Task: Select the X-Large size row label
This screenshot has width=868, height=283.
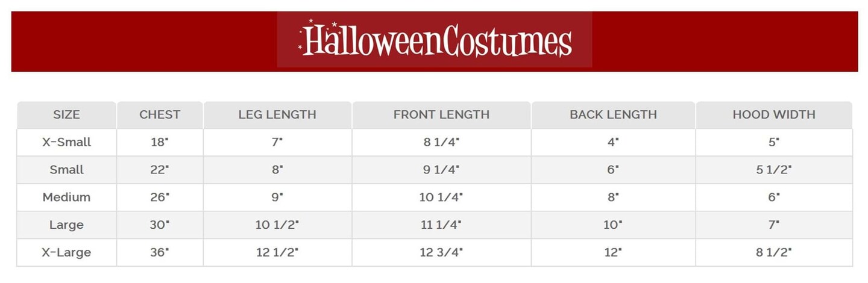Action: [x=66, y=252]
